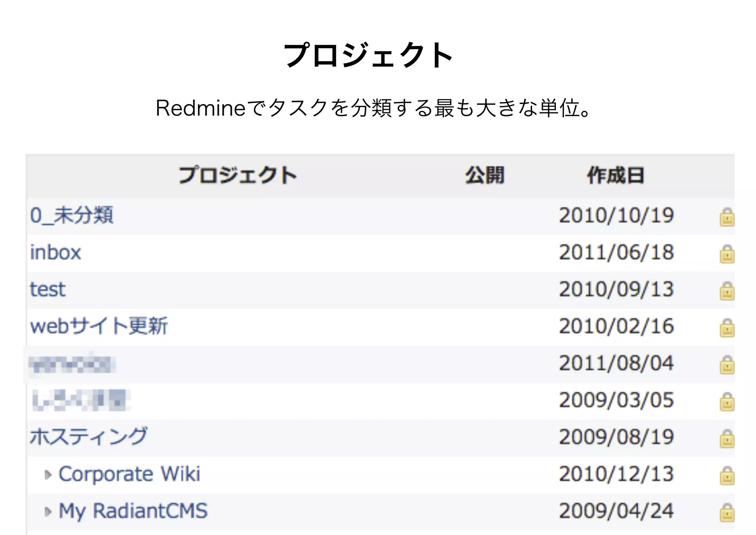Select the date 2010/12/13
The width and height of the screenshot is (756, 535).
coord(616,474)
